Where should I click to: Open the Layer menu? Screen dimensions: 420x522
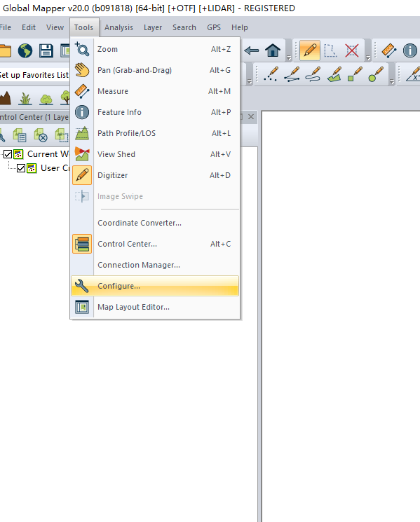tap(153, 27)
